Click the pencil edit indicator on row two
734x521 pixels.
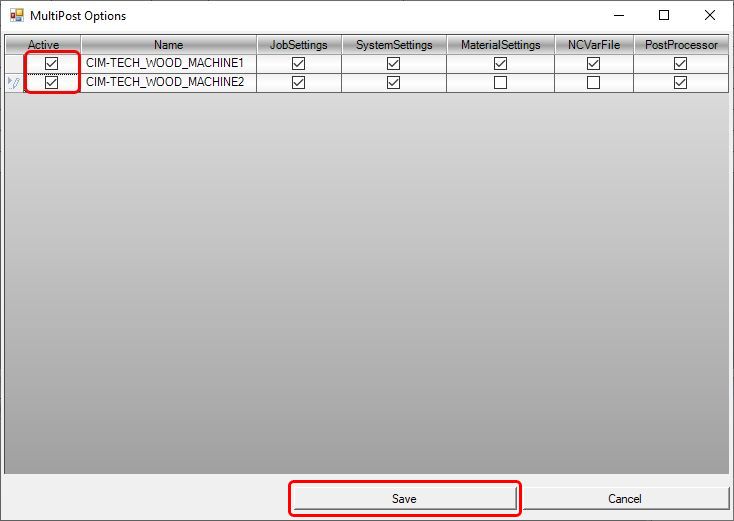pyautogui.click(x=13, y=83)
